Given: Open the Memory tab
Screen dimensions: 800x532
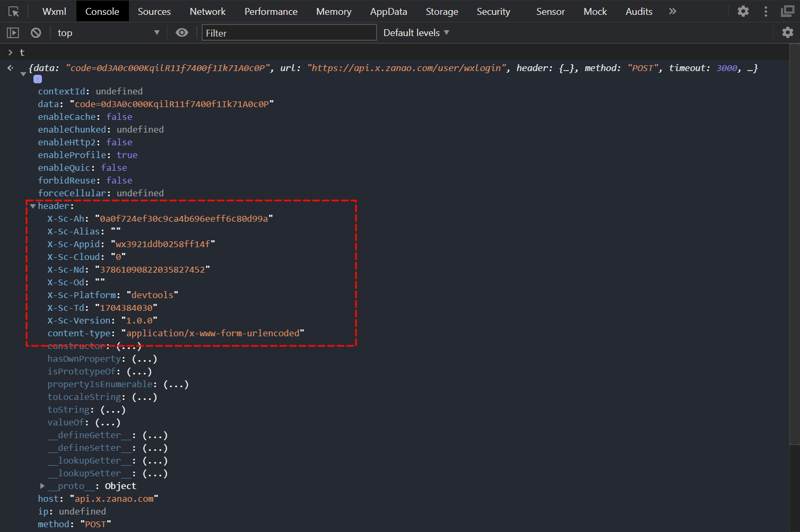Looking at the screenshot, I should click(x=334, y=11).
